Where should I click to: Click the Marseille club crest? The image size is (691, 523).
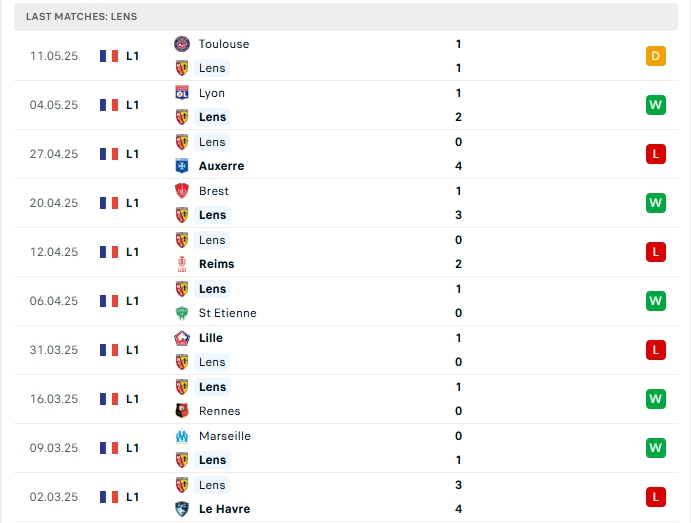pos(182,436)
